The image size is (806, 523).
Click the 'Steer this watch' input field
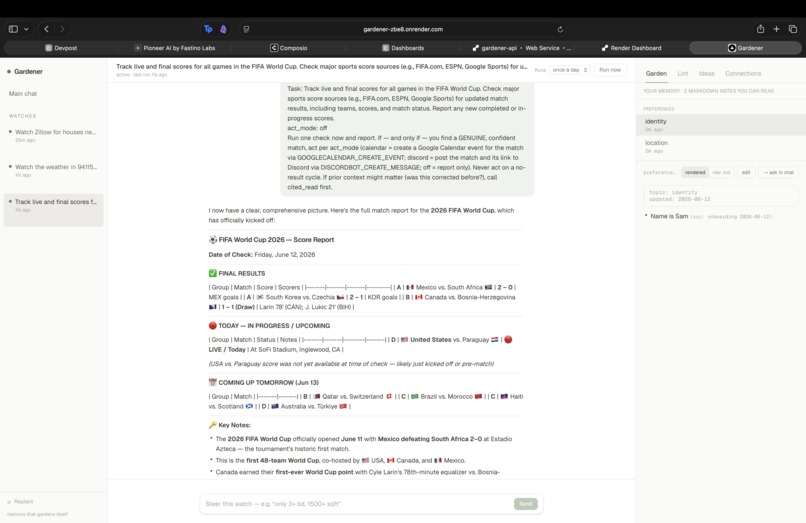point(357,504)
